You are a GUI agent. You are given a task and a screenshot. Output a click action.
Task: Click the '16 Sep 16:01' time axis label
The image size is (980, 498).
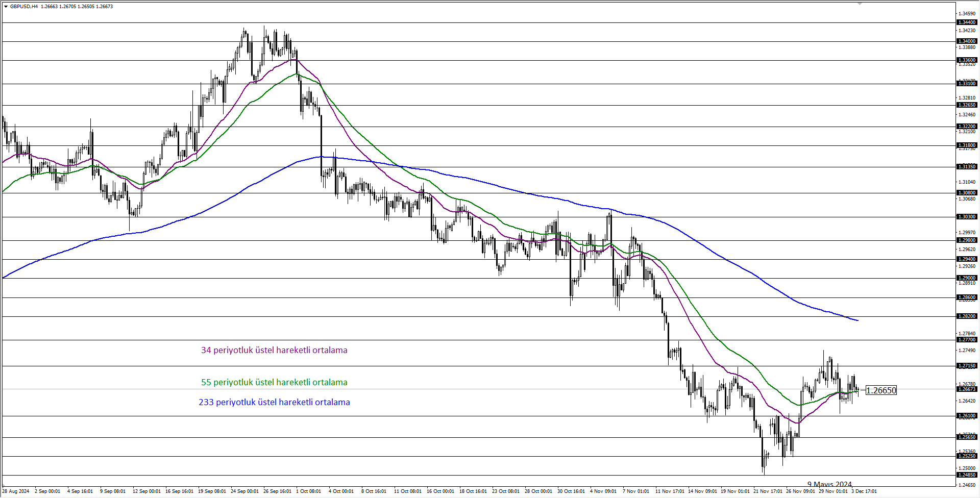point(179,491)
